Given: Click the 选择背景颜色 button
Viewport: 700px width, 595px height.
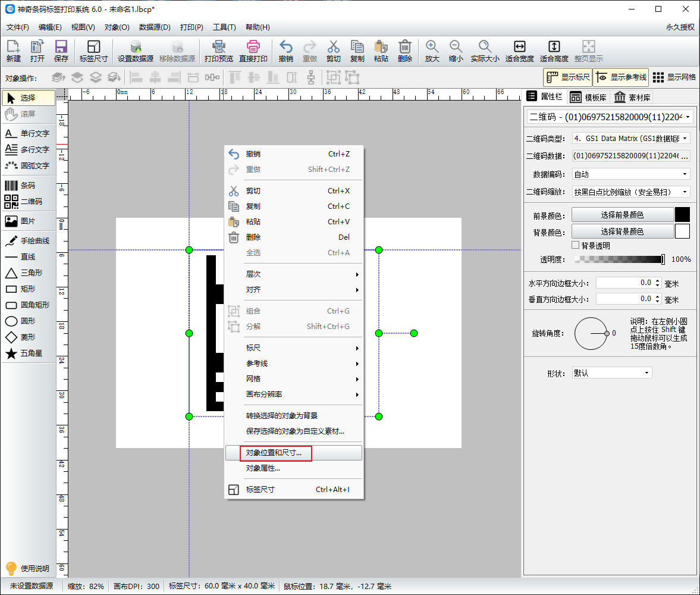Looking at the screenshot, I should coord(622,231).
